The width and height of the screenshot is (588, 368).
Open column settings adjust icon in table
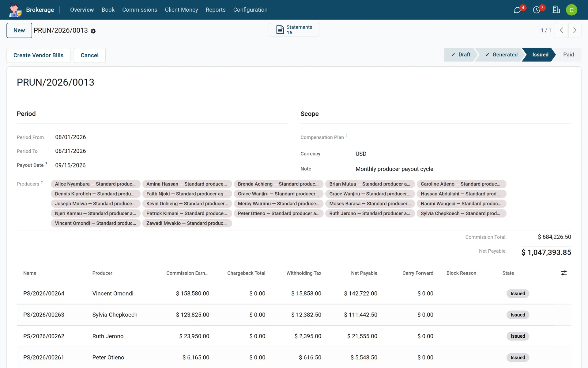pos(564,273)
